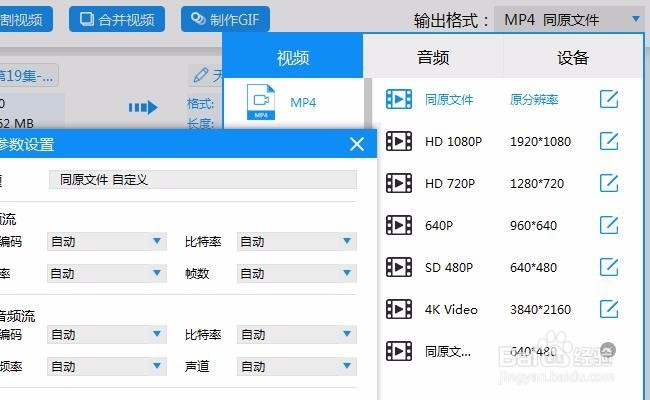Edit the SD 480P preset

[x=609, y=267]
